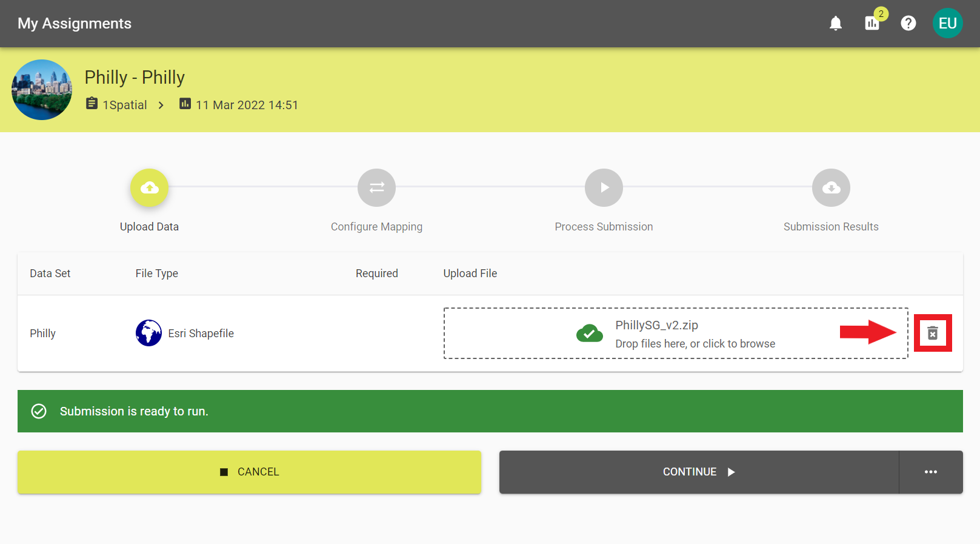This screenshot has height=544, width=980.
Task: Open the 1Spatial breadcrumb link
Action: point(125,105)
